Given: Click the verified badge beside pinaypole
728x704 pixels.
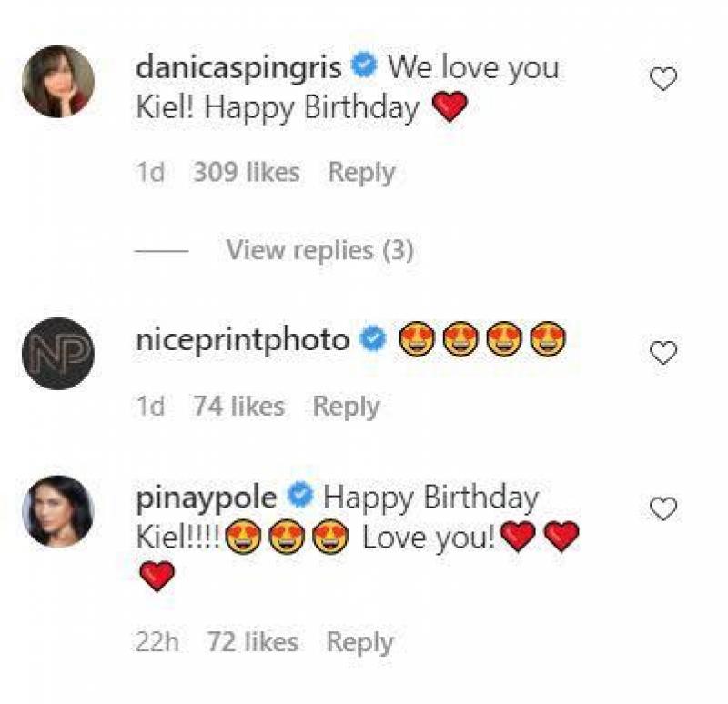Looking at the screenshot, I should (302, 497).
